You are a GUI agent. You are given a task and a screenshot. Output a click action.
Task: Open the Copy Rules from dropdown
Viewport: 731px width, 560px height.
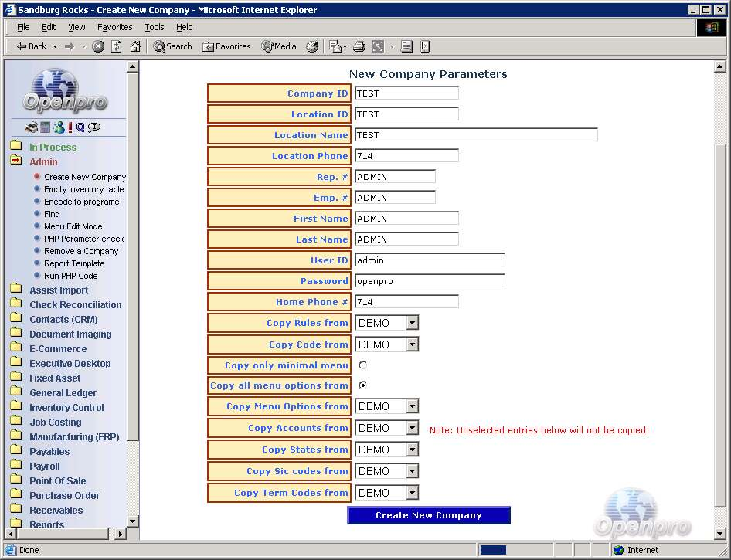pos(412,323)
